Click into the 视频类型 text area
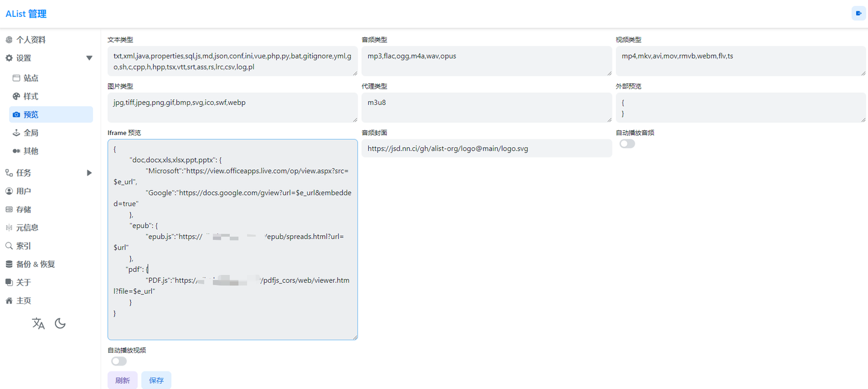 pos(741,62)
